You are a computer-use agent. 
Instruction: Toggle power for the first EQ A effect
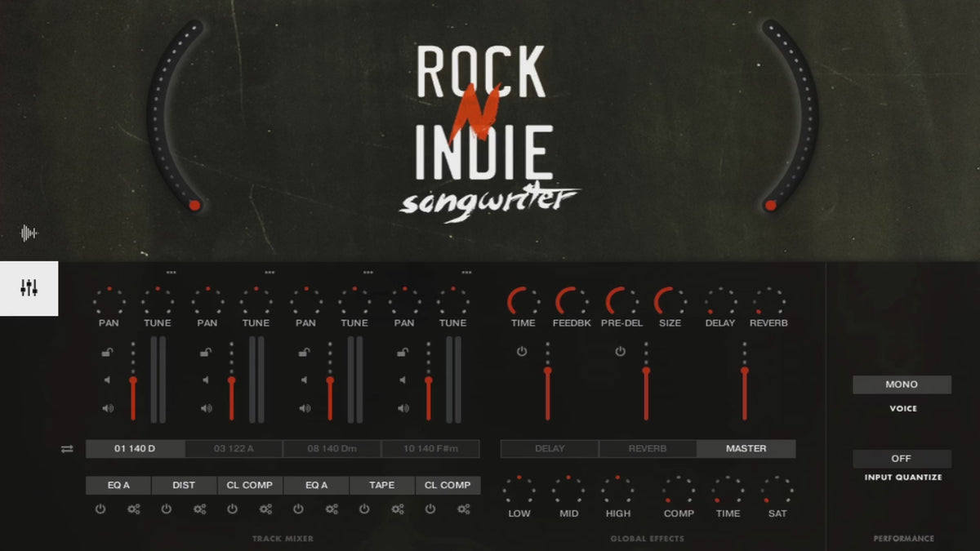pos(100,509)
